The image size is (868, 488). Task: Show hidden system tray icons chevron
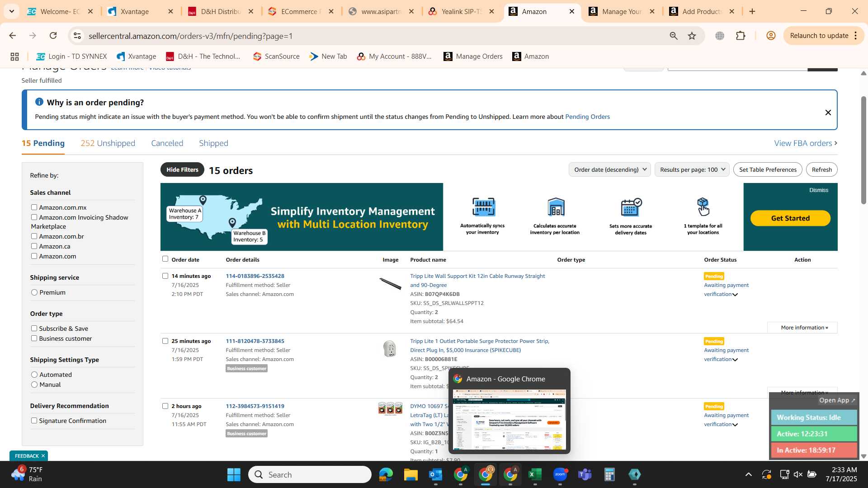click(749, 474)
